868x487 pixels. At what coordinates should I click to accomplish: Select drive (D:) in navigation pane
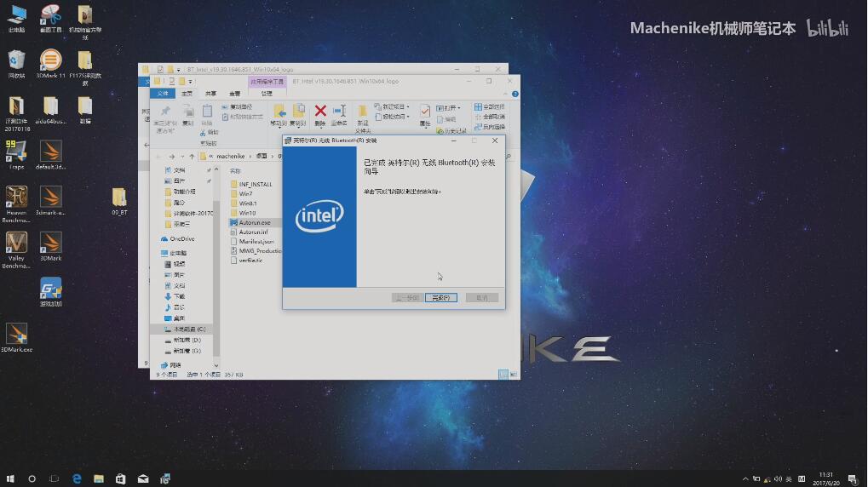tap(182, 341)
